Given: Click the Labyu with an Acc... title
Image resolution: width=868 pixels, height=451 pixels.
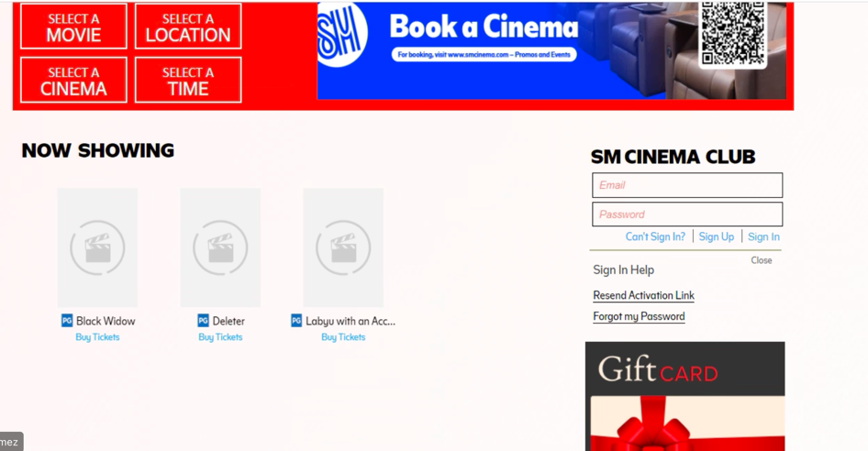Looking at the screenshot, I should coord(351,321).
